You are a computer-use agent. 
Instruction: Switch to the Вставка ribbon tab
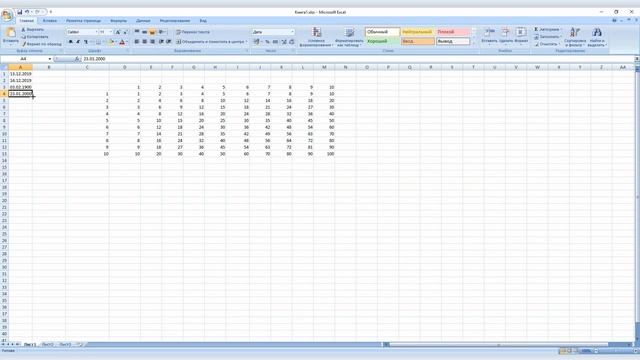pyautogui.click(x=50, y=20)
